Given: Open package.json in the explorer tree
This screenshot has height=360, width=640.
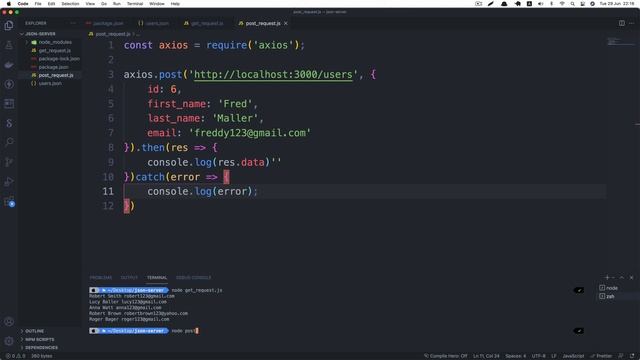Looking at the screenshot, I should point(53,67).
